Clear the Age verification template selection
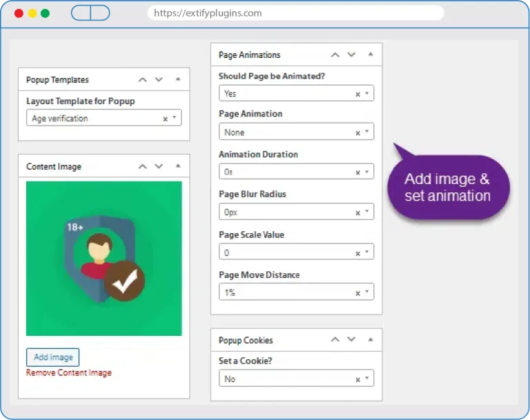The height and width of the screenshot is (420, 530). [165, 119]
